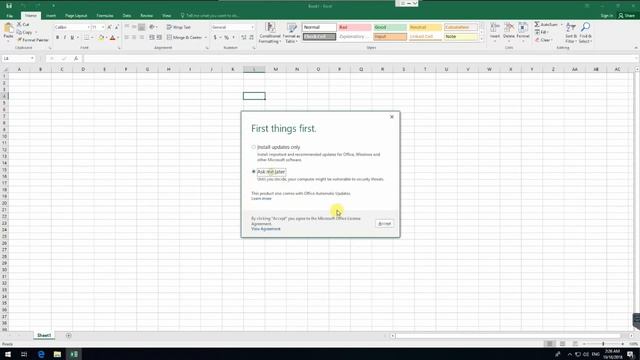
Task: Expand the cell Styles gallery More arrow
Action: tap(482, 39)
